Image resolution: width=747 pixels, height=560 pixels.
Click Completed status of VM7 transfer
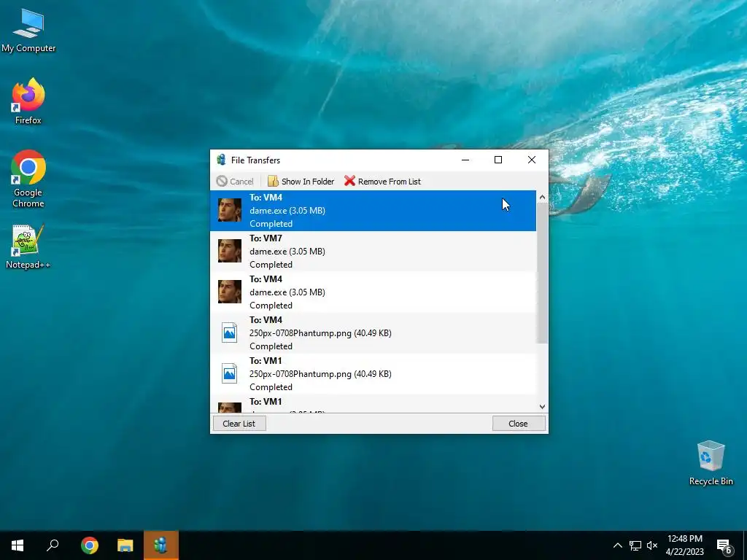pos(271,264)
